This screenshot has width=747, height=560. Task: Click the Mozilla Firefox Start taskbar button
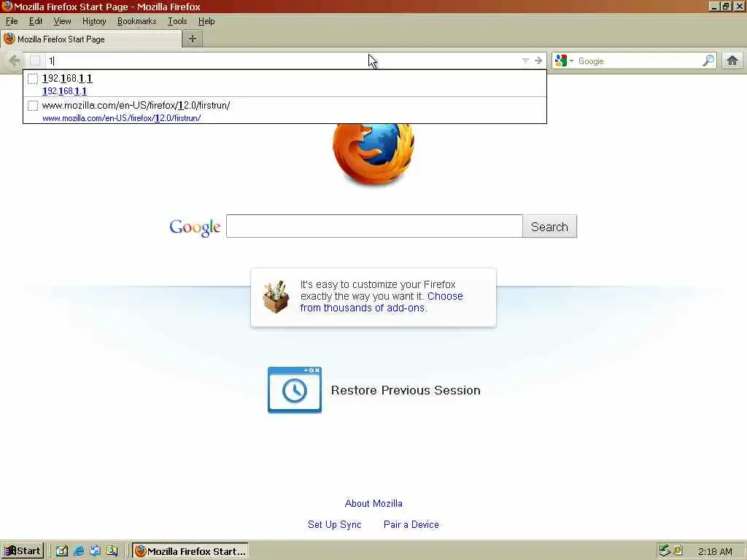[x=190, y=551]
